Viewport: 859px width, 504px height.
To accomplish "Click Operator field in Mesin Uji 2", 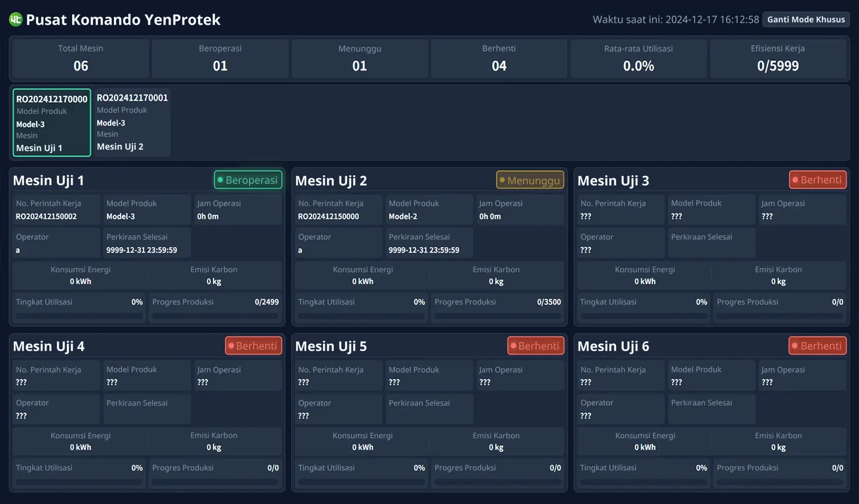I will point(338,243).
